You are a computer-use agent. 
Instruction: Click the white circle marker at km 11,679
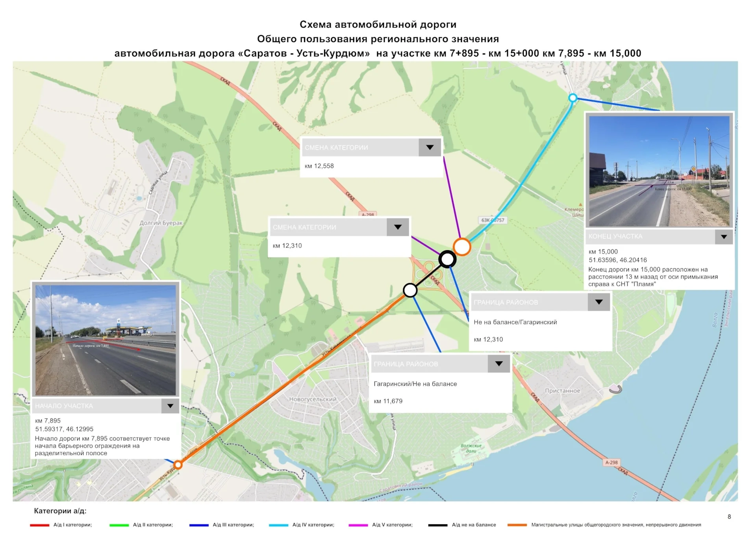tap(410, 290)
